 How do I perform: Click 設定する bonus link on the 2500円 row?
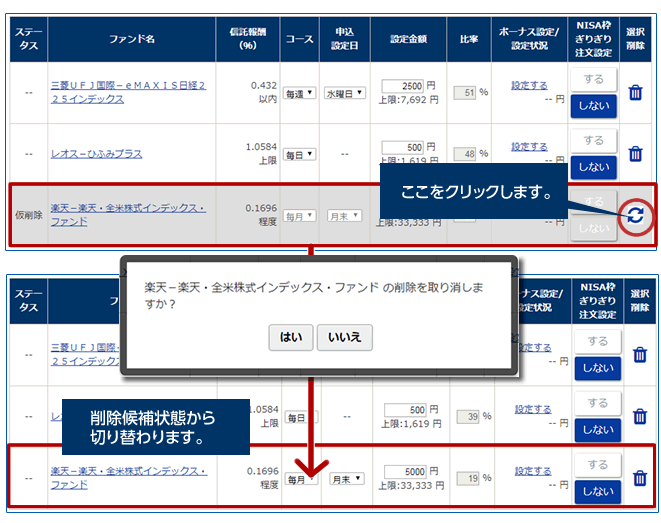click(529, 86)
